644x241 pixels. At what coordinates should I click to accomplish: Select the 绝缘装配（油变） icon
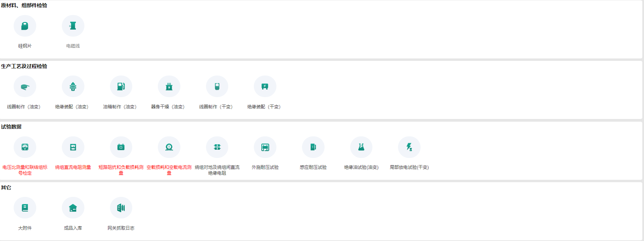[x=73, y=86]
